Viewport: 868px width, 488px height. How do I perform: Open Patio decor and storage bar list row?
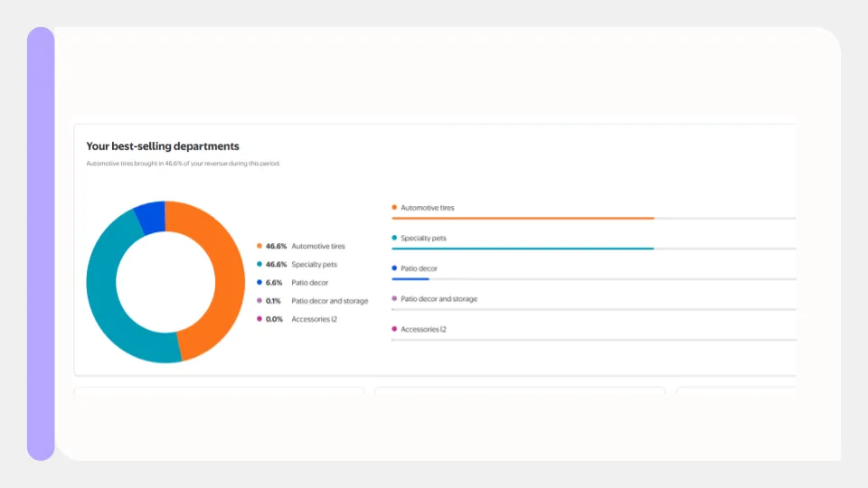tap(439, 299)
